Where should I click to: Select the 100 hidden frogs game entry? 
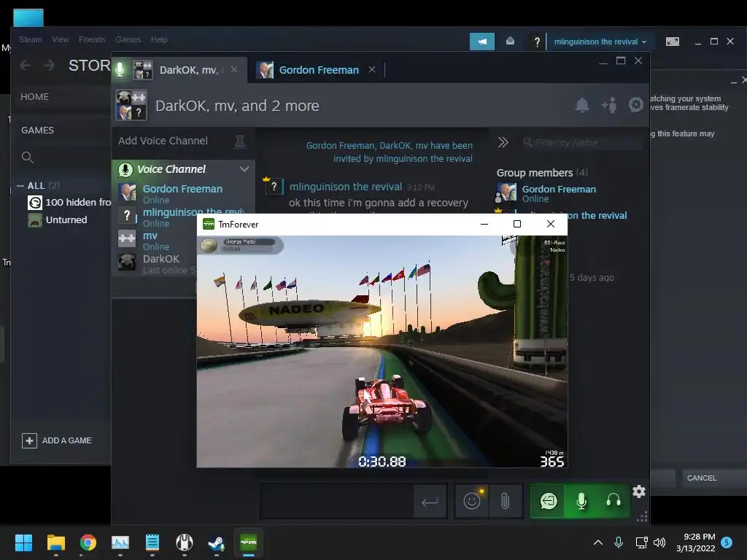coord(69,203)
